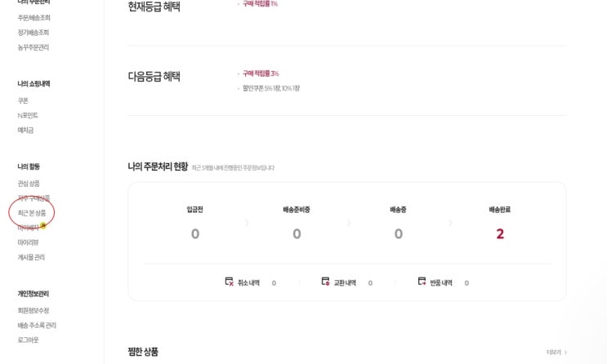Click the arrow between 입금전 and 배송준비중

click(x=246, y=222)
